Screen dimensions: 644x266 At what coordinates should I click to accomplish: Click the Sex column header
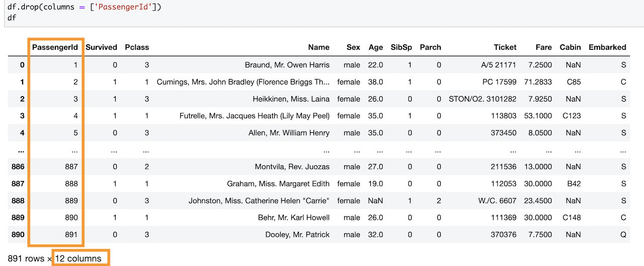click(353, 47)
